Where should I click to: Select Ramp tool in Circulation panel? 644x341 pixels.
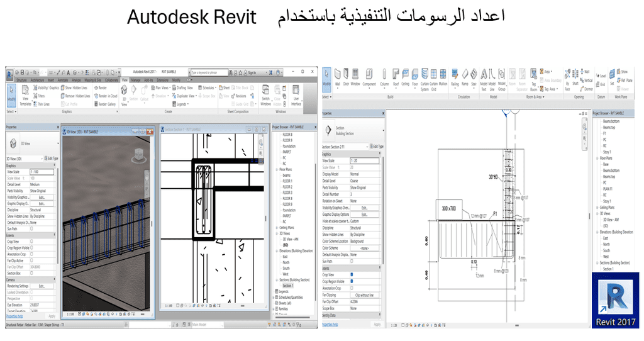coord(465,77)
